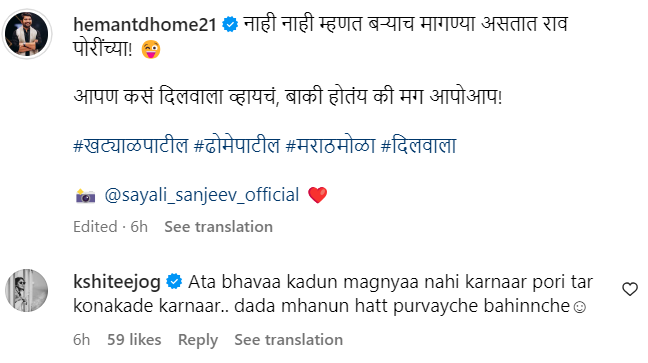Image resolution: width=648 pixels, height=363 pixels.
Task: Click the caption's Edited 6h timestamp
Action: click(110, 227)
